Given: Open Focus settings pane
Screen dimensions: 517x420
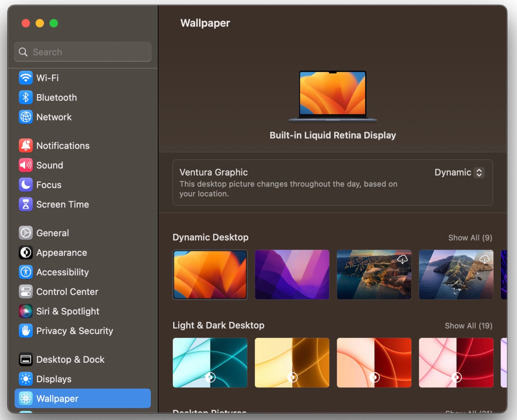Looking at the screenshot, I should (x=83, y=185).
